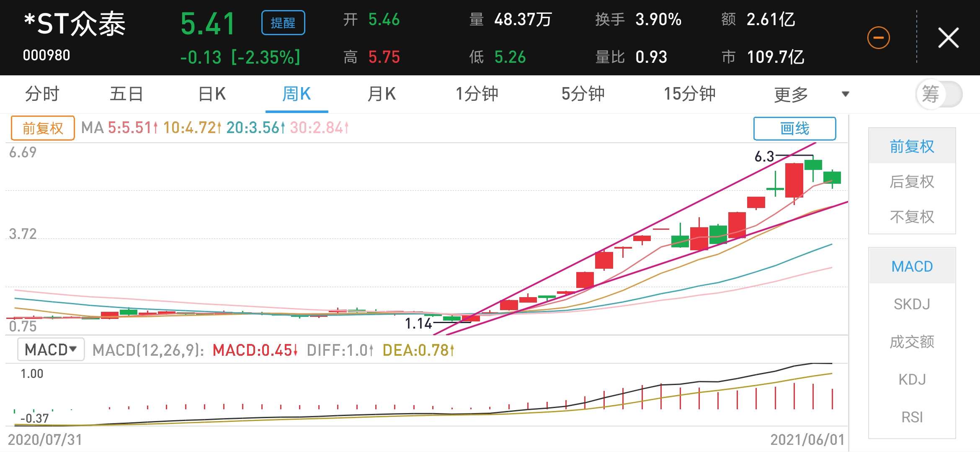Screen dimensions: 980x452
Task: Click the stock name *ST众泰
Action: point(75,24)
